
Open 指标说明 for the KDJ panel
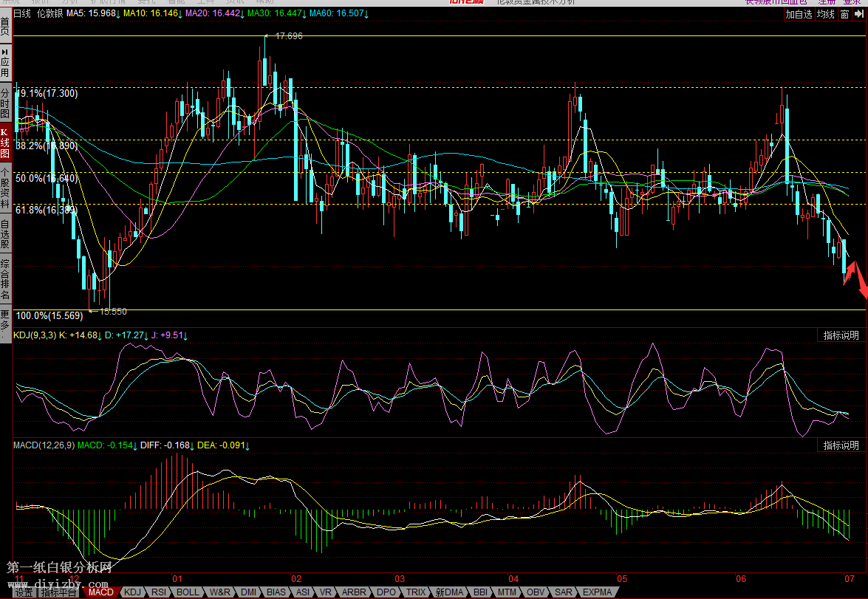pos(841,335)
